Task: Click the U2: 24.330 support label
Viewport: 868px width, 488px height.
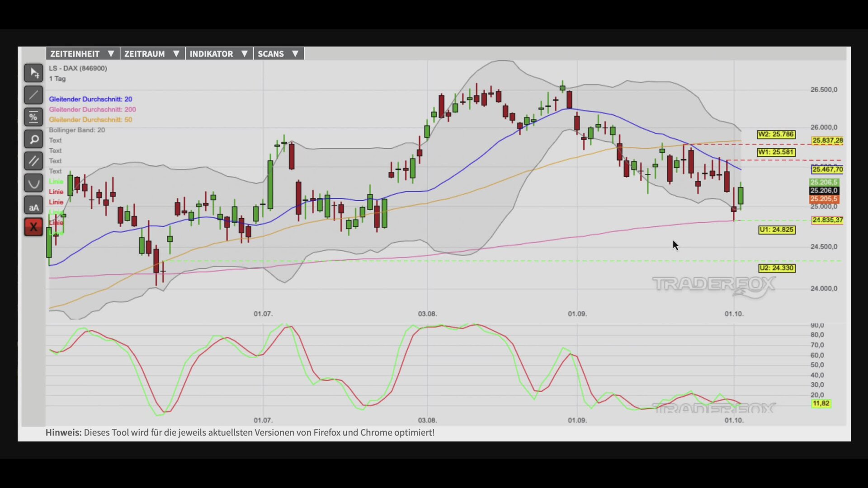Action: click(777, 268)
